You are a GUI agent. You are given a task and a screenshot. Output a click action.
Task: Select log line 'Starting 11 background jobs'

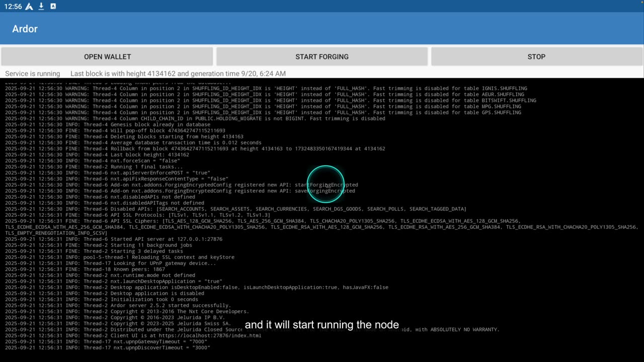click(99, 245)
